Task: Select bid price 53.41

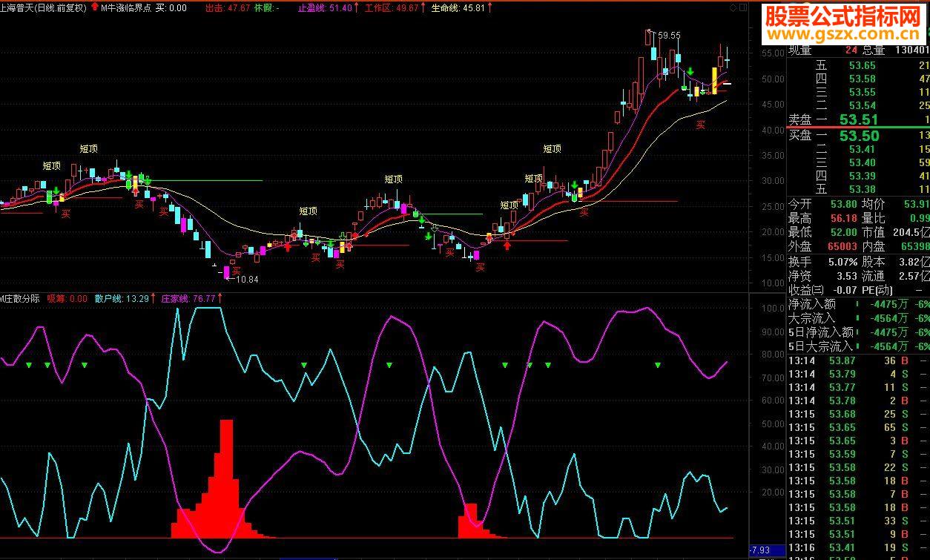Action: point(863,149)
